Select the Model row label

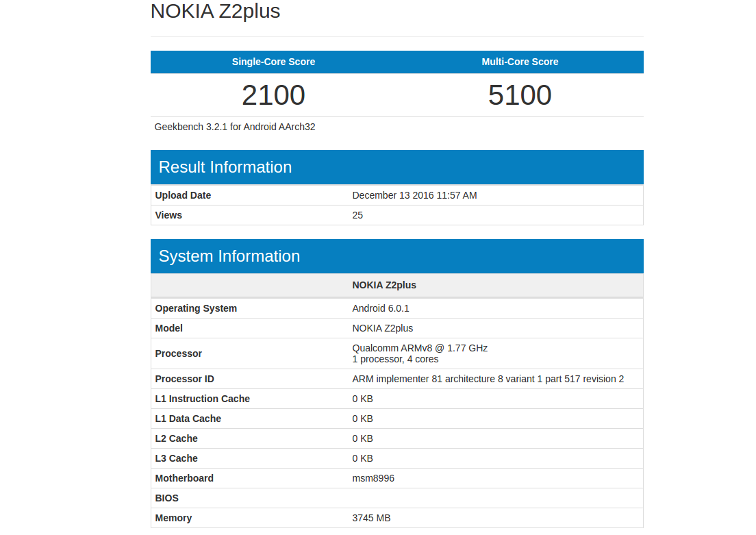click(168, 328)
